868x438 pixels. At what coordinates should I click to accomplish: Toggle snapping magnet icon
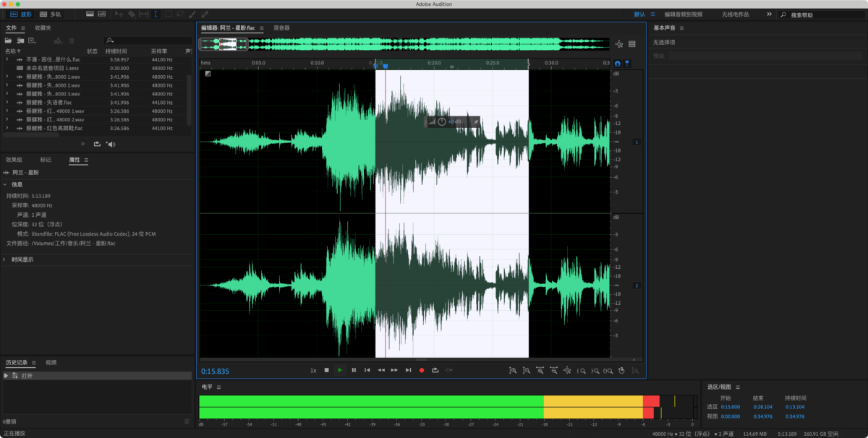pos(617,64)
